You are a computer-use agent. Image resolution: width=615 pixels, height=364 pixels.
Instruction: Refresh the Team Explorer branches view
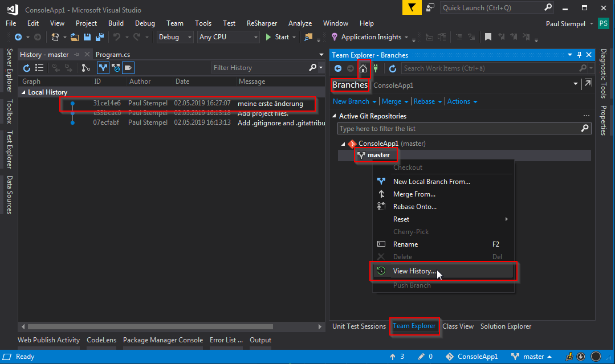tap(392, 68)
